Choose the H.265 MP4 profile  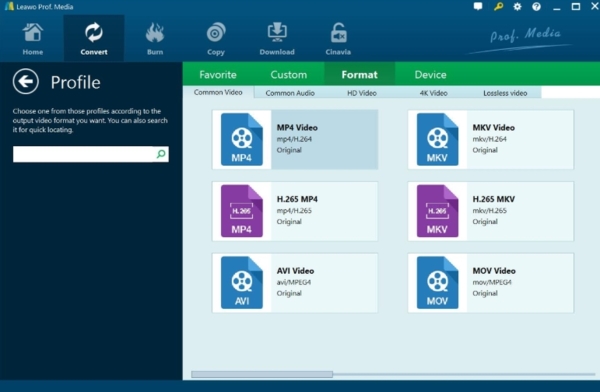coord(295,211)
